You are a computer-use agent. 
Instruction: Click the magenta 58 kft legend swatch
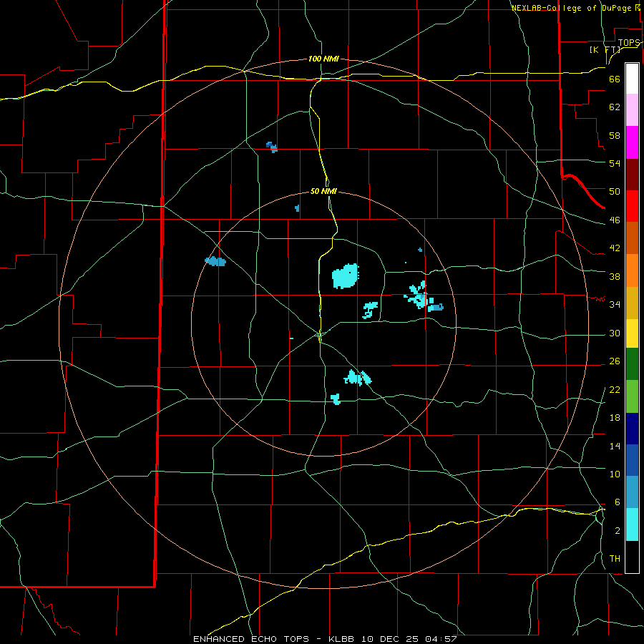click(632, 142)
